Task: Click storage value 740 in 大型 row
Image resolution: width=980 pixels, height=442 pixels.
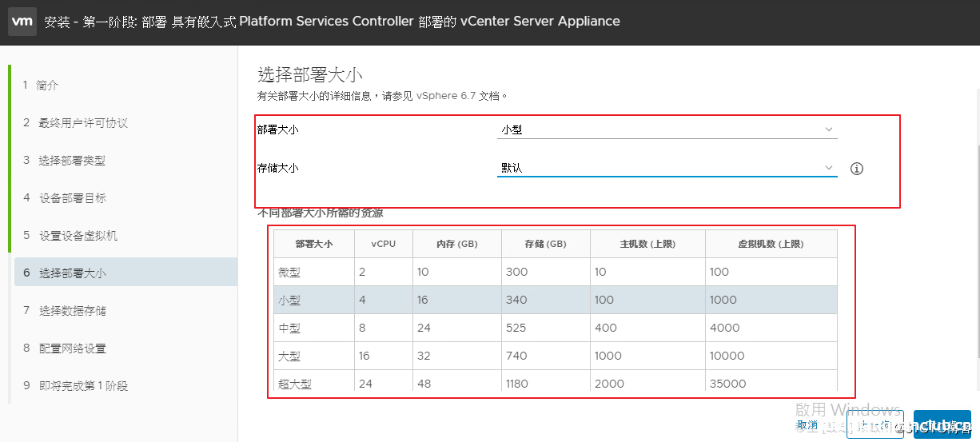Action: (517, 356)
